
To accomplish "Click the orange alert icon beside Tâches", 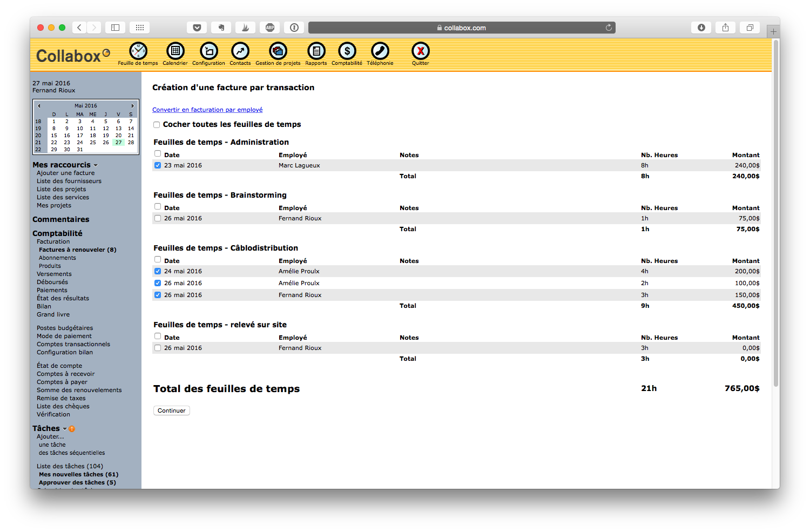I will 72,429.
